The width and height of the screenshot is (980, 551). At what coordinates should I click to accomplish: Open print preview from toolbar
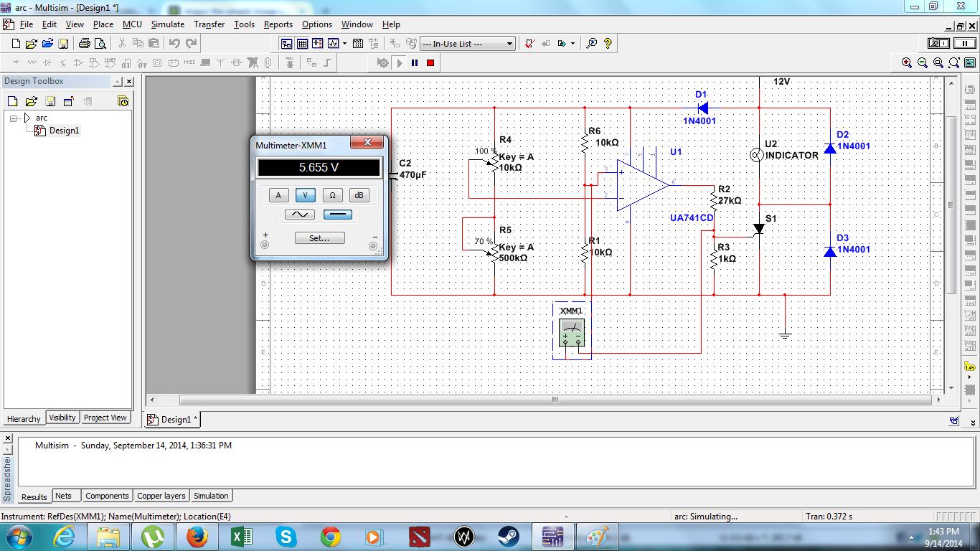(x=100, y=44)
